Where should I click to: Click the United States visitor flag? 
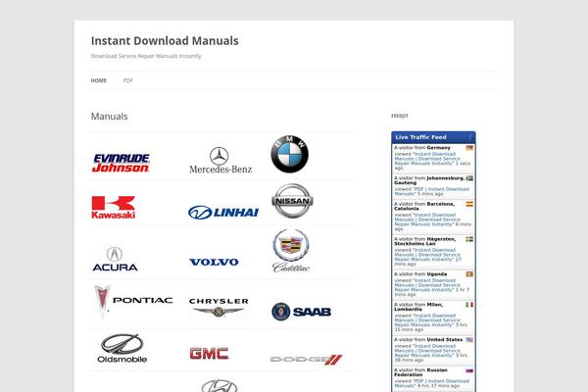469,339
